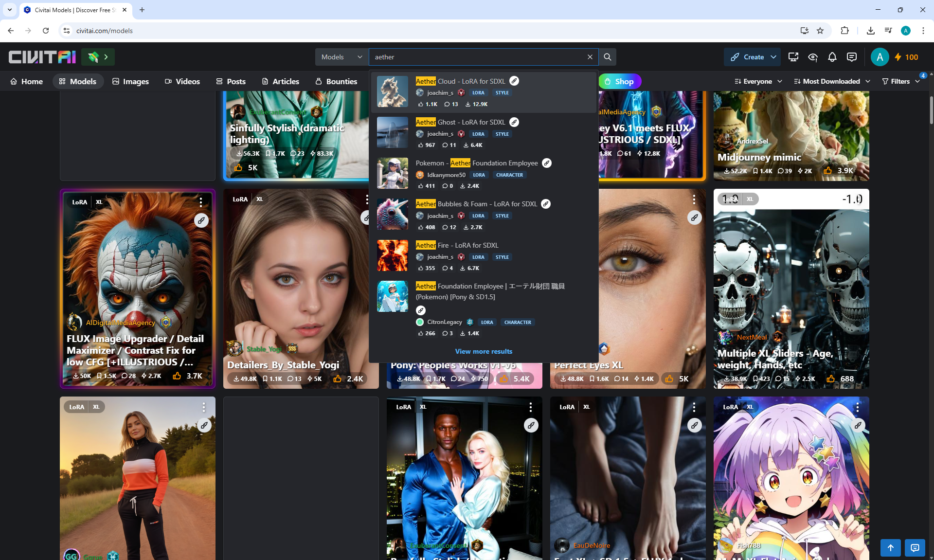The width and height of the screenshot is (934, 560).
Task: Open the Most Downloaded sort dropdown
Action: 832,81
